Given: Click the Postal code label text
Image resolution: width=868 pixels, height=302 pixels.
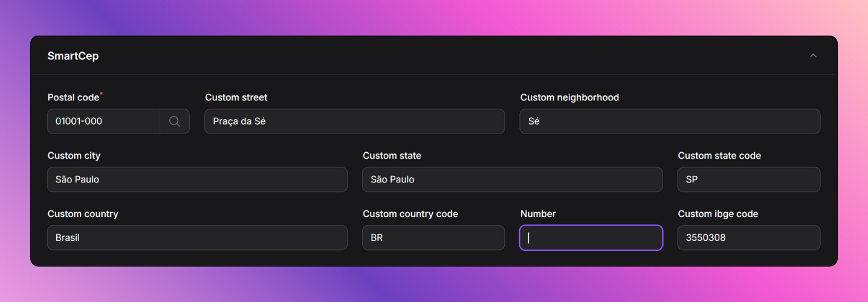Looking at the screenshot, I should click(73, 97).
